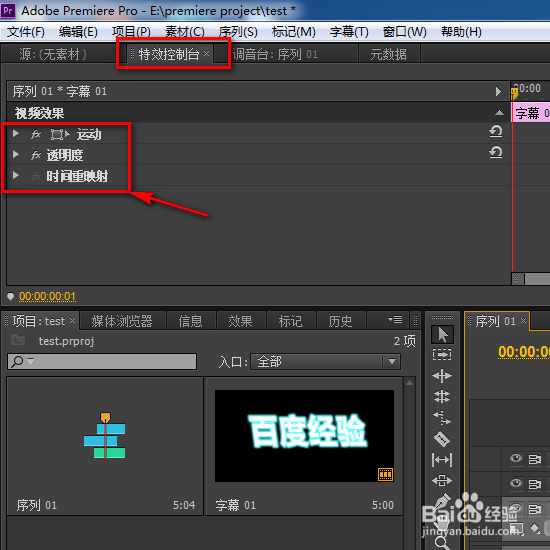Screen dimensions: 550x550
Task: Select the 字幕 01 百度经验 thumbnail
Action: pyautogui.click(x=304, y=436)
